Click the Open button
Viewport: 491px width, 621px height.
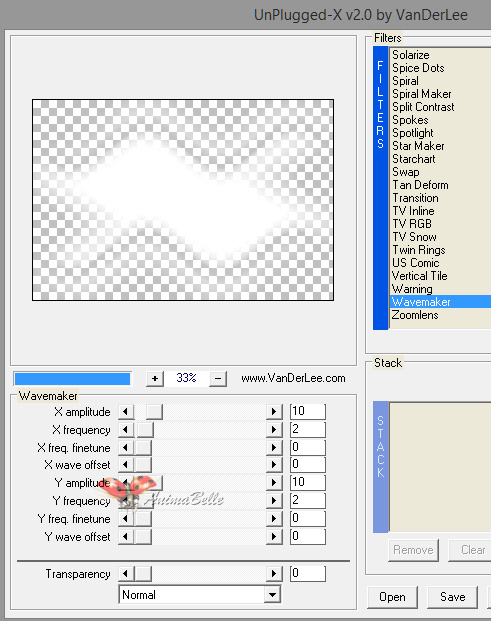tap(392, 597)
